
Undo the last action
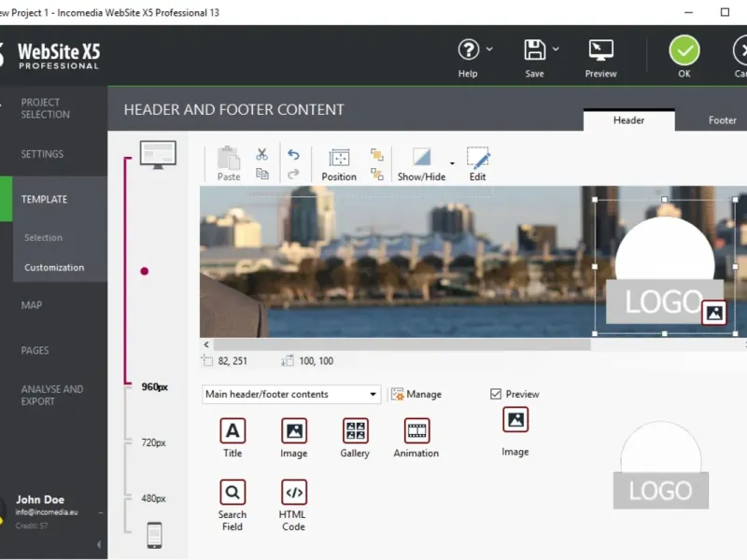coord(293,154)
